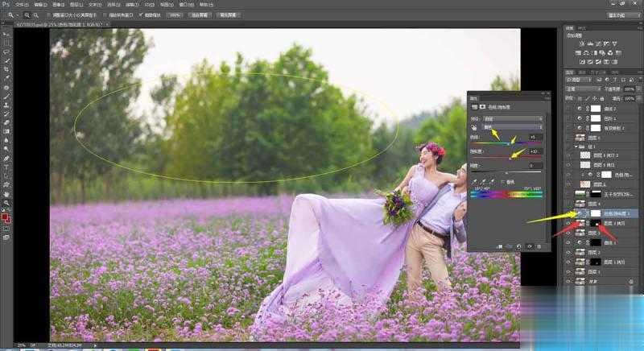Image resolution: width=644 pixels, height=351 pixels.
Task: Click the delete adjustment trash icon in Properties
Action: (x=539, y=246)
